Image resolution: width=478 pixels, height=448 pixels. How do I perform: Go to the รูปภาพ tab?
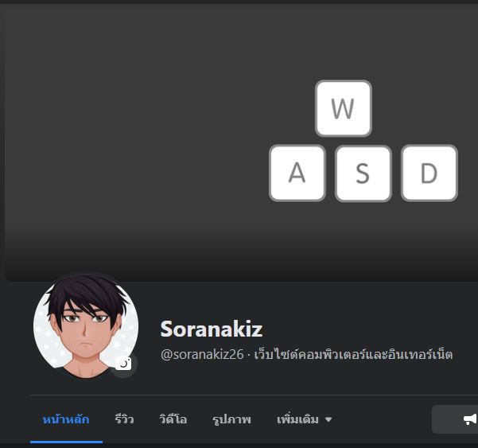231,419
